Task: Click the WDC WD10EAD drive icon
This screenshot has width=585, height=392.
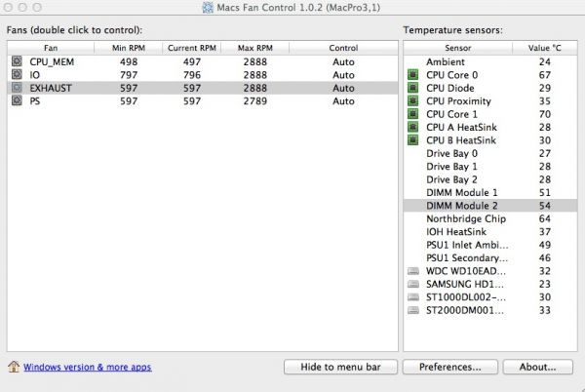Action: point(413,271)
